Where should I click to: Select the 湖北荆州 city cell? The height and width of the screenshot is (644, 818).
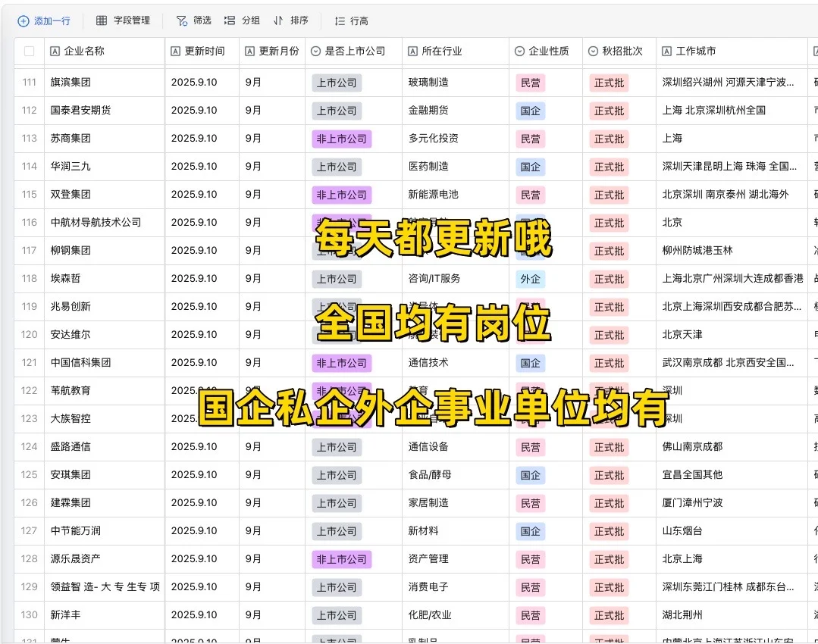pos(732,615)
